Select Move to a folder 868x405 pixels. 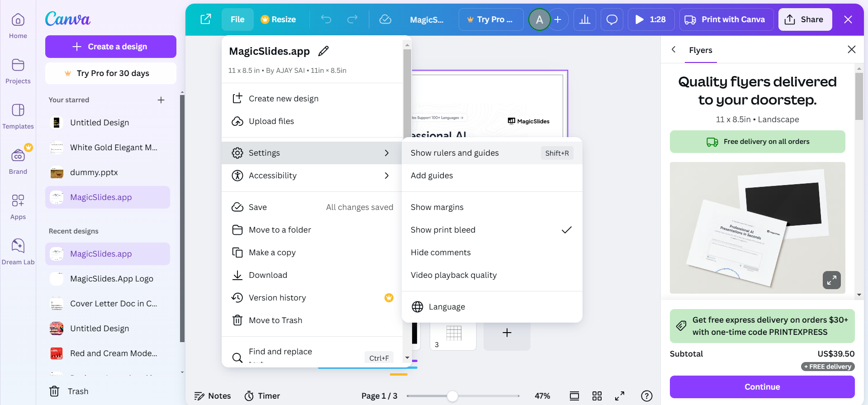point(312,230)
